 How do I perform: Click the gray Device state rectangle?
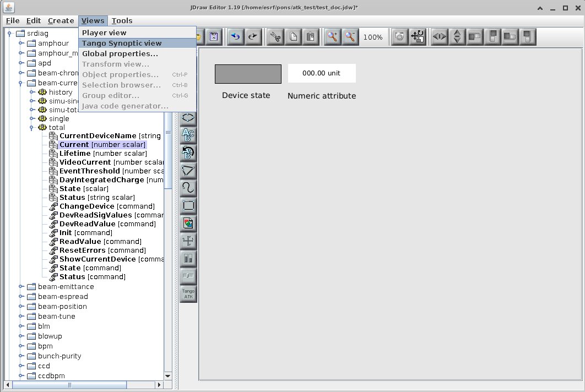pos(248,74)
